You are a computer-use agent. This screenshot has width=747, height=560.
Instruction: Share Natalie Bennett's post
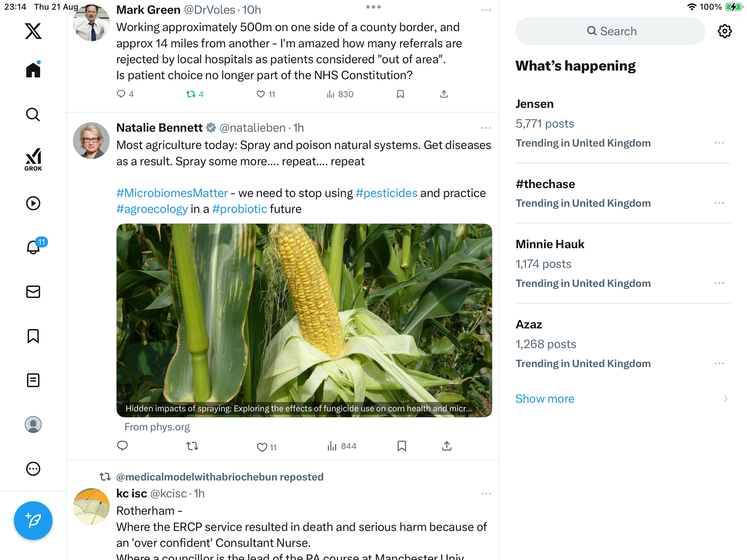(446, 446)
